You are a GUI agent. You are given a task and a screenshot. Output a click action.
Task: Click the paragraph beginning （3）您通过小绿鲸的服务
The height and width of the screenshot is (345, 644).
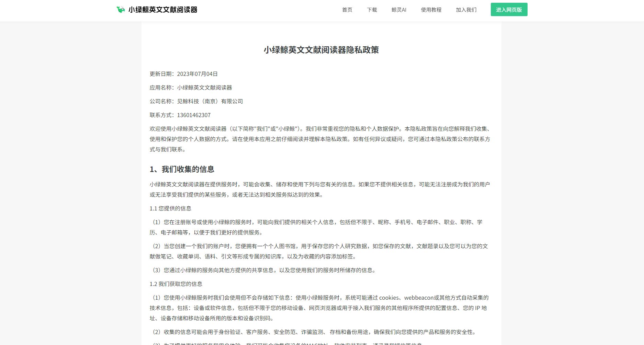pos(263,270)
